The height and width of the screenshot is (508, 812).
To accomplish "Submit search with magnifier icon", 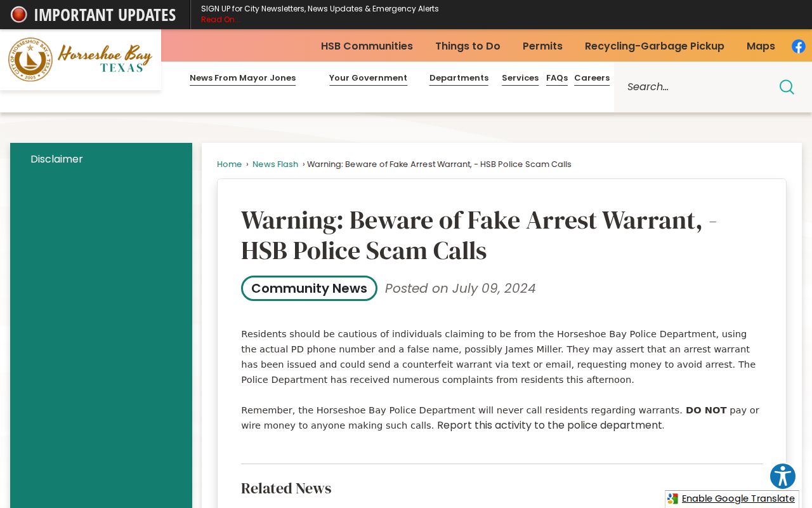I will [x=787, y=87].
